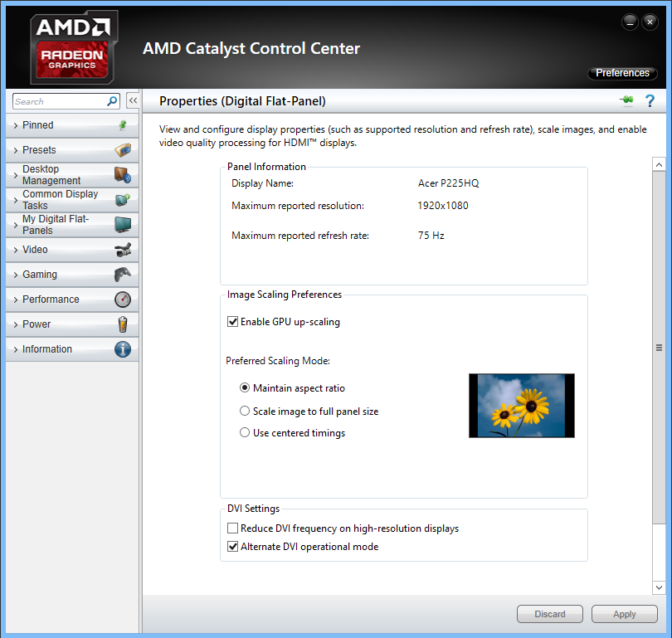Expand the Performance section chevron
Image resolution: width=672 pixels, height=638 pixels.
point(16,300)
